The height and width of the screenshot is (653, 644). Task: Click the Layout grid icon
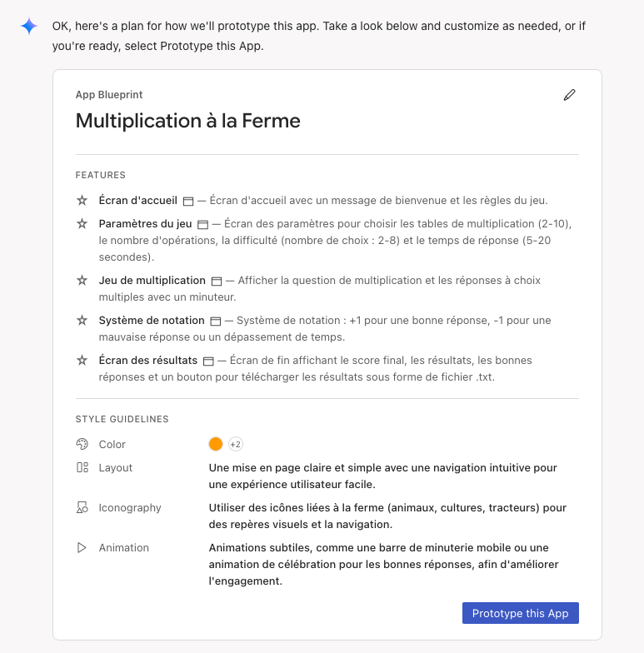[82, 467]
